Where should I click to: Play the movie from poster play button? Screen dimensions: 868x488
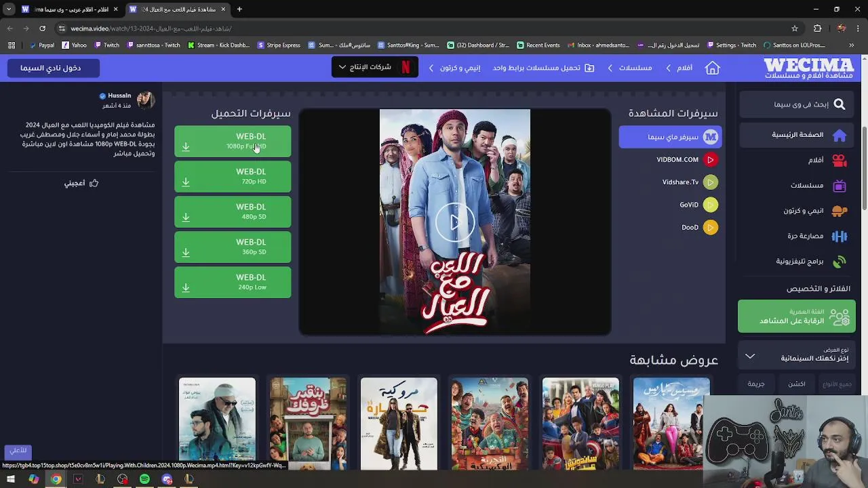(455, 222)
